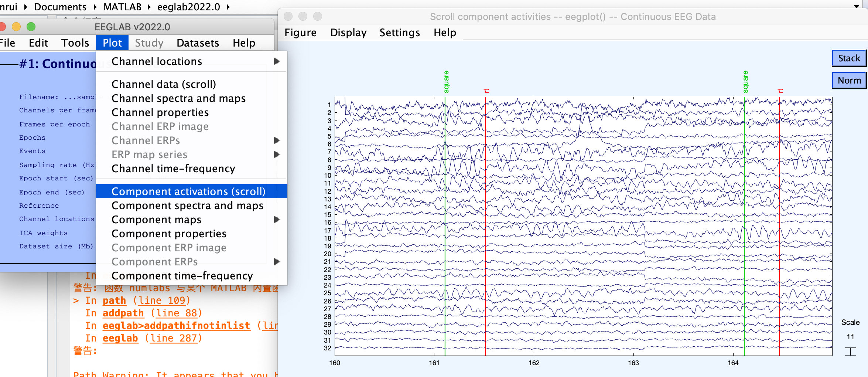Viewport: 868px width, 377px height.
Task: Open the eeglab link in warning
Action: point(120,338)
